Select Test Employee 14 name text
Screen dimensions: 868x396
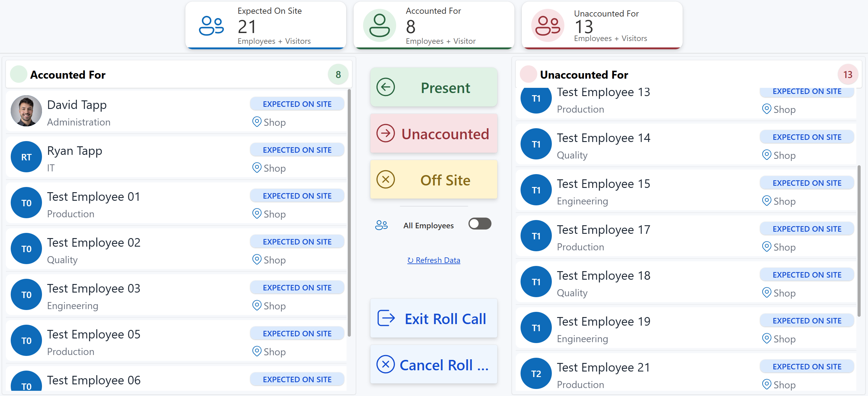coord(603,138)
